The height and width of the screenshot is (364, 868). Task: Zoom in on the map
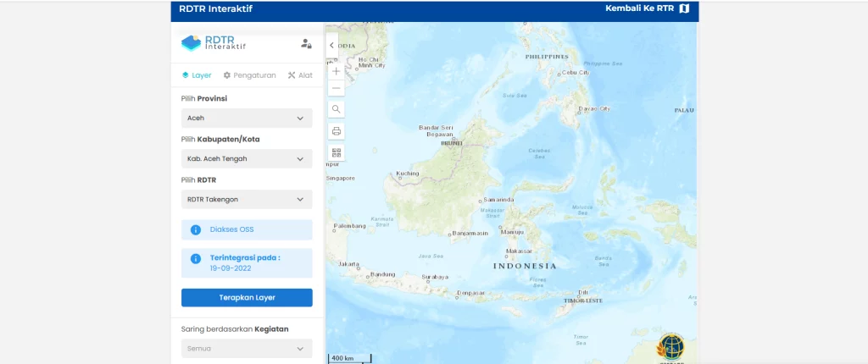pyautogui.click(x=336, y=71)
